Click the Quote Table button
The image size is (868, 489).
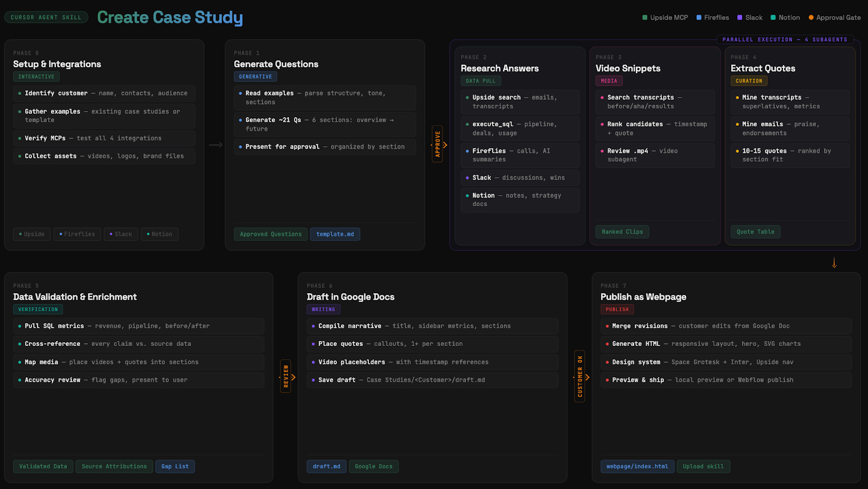[755, 231]
